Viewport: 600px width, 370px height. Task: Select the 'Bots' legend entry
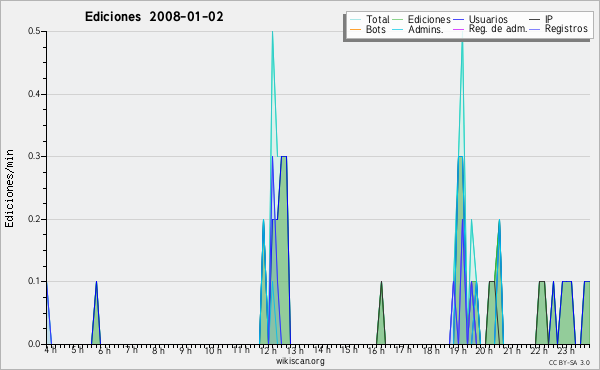click(x=368, y=29)
